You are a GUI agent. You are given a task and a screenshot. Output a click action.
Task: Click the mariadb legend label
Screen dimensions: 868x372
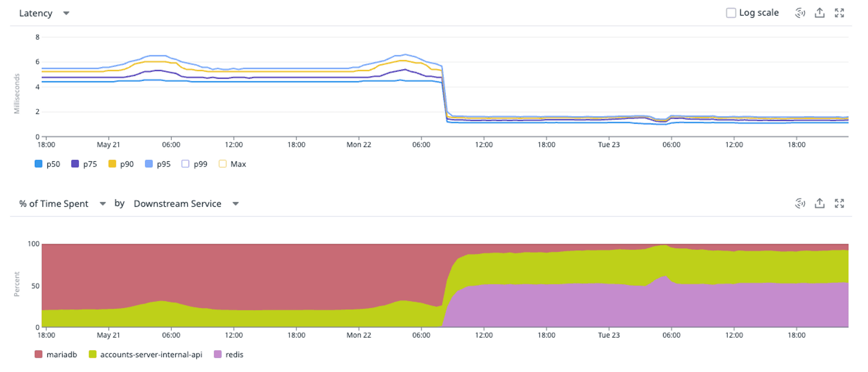click(62, 355)
